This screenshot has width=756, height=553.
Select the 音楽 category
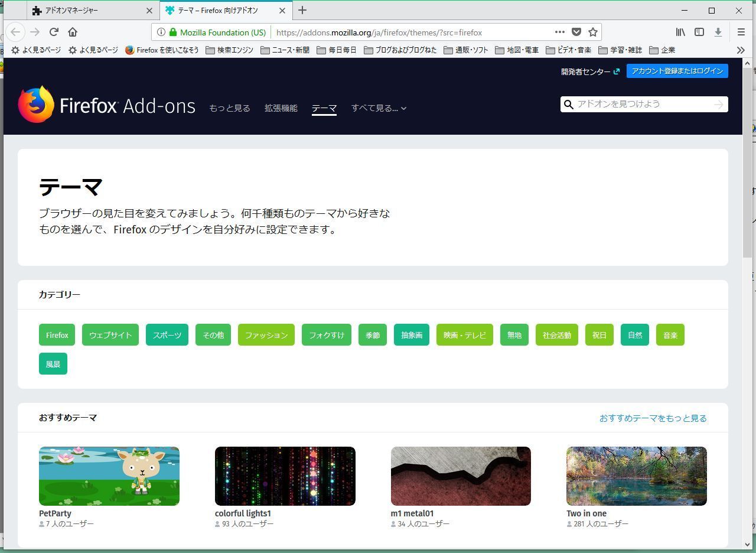pyautogui.click(x=670, y=335)
